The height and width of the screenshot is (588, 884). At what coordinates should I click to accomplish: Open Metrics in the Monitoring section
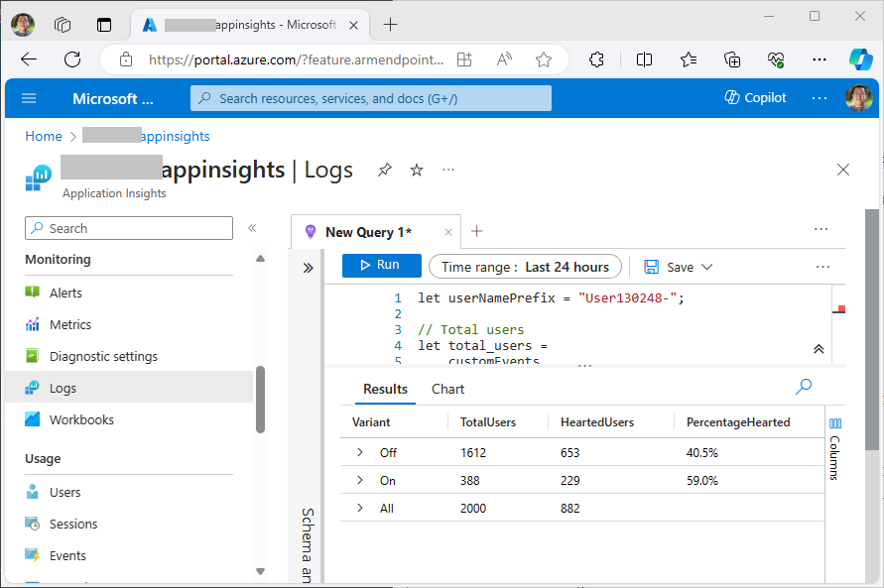click(69, 324)
